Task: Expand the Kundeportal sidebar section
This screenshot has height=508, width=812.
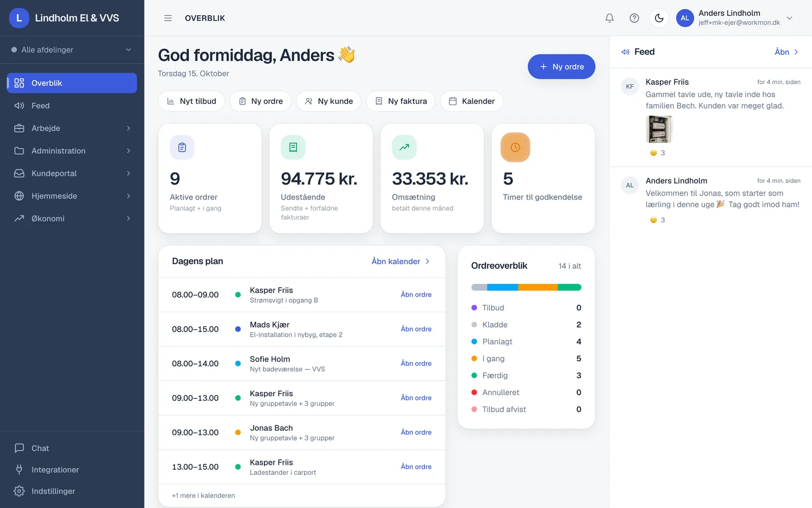Action: click(x=72, y=173)
